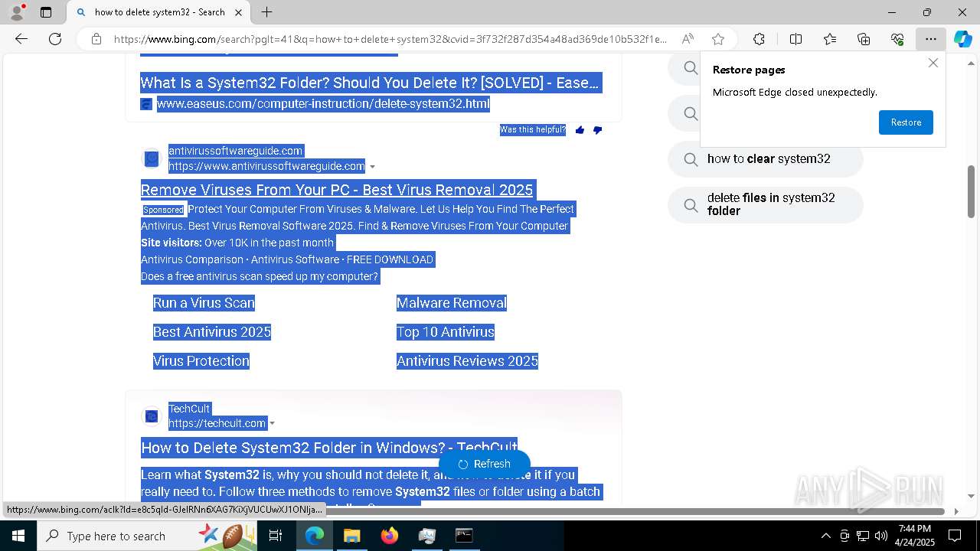Click TechCult site name
This screenshot has width=980, height=551.
pos(189,409)
